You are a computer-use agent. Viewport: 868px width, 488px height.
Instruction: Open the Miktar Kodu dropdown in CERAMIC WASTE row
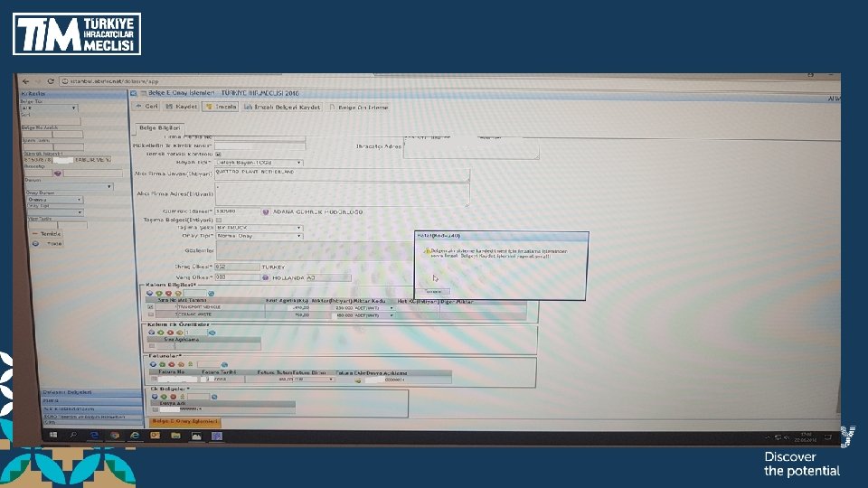[x=373, y=314]
